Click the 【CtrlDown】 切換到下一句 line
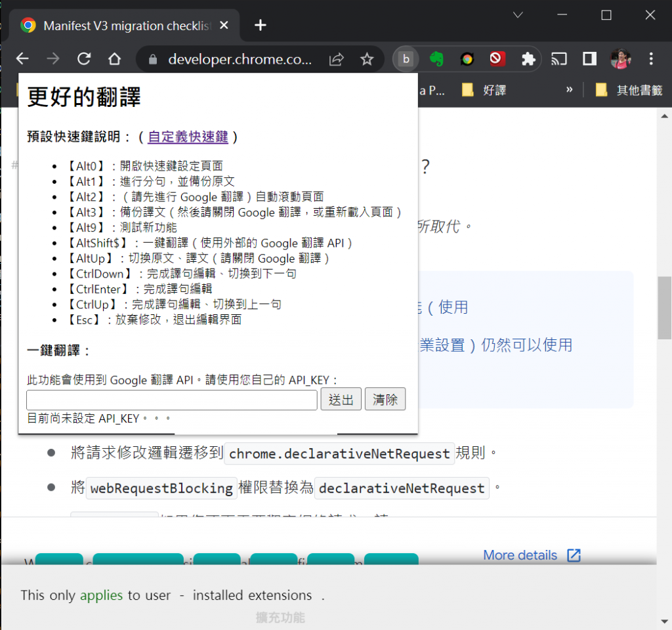 [181, 274]
